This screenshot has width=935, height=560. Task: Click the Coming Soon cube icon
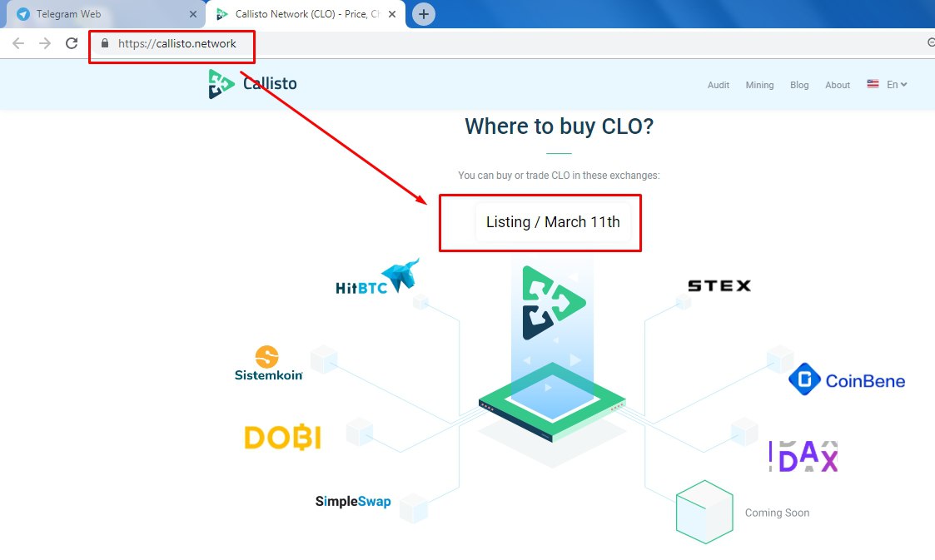coord(704,512)
